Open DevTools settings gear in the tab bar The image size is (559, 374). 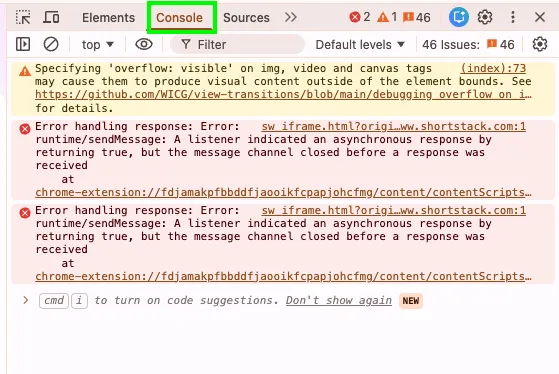(484, 17)
